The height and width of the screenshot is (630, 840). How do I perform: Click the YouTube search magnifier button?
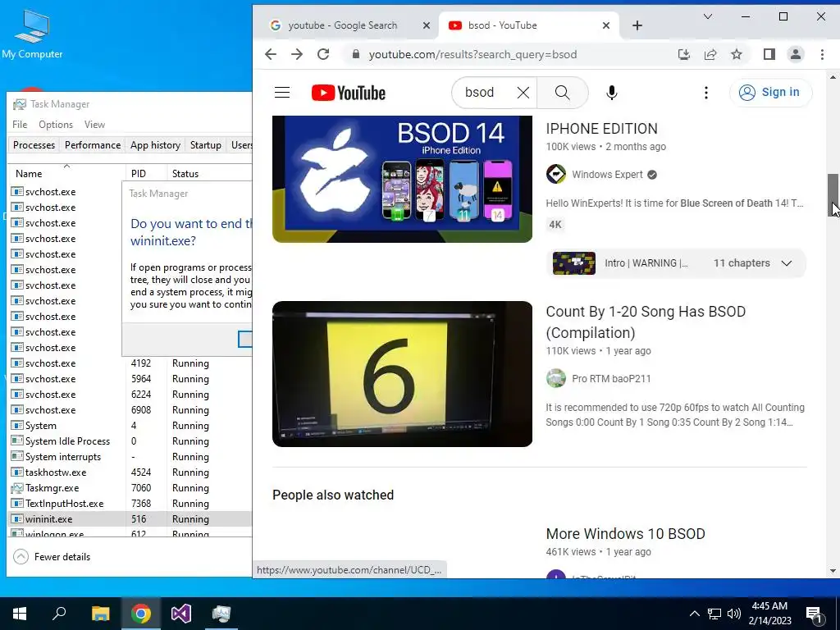[x=562, y=93]
